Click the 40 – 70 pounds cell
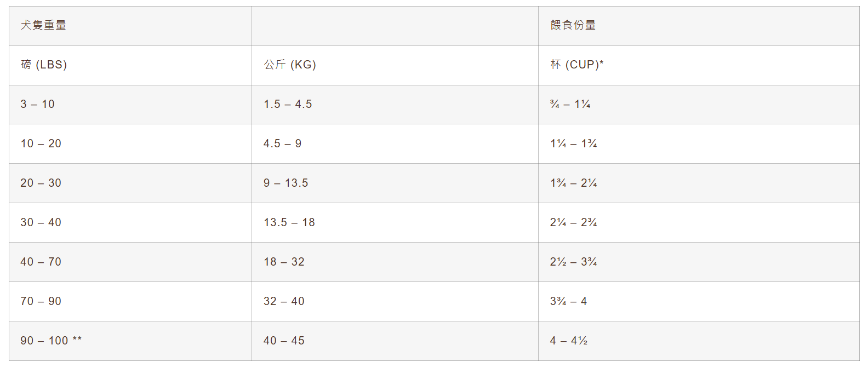 tap(41, 262)
